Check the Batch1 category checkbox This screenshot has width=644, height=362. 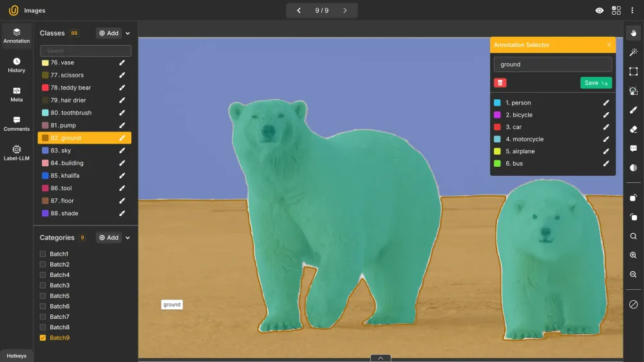pos(43,254)
